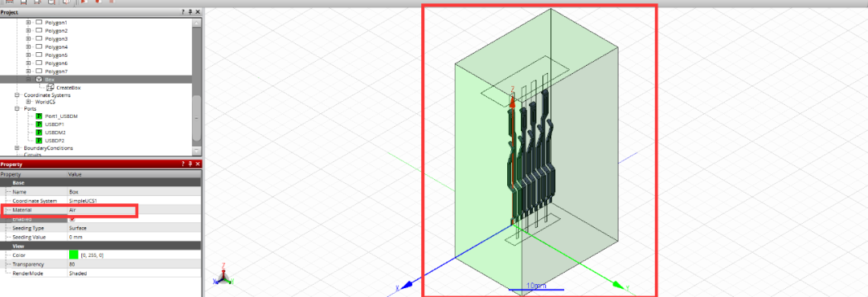Click the Project panel title
The height and width of the screenshot is (297, 868).
tap(10, 12)
